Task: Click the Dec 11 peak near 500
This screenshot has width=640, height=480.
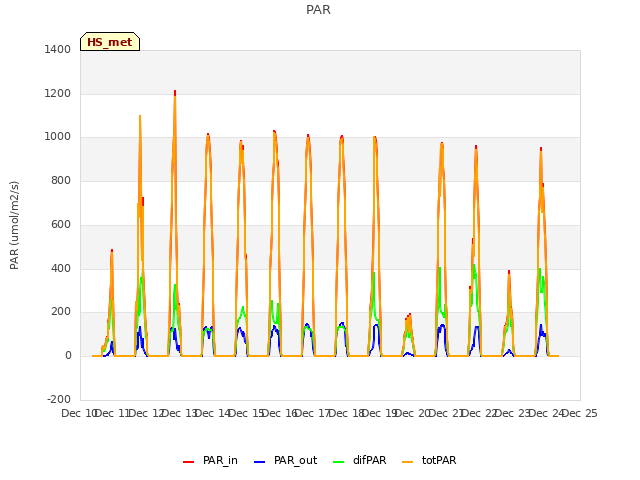Action: click(112, 251)
